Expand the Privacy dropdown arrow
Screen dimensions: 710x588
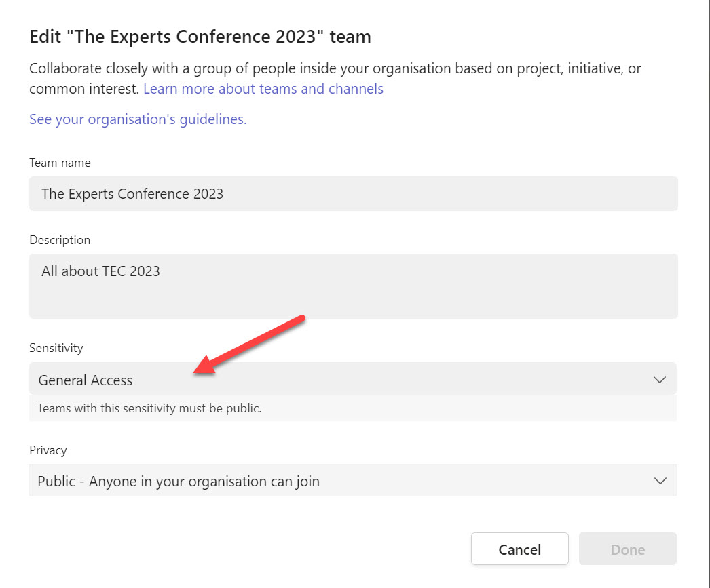click(659, 480)
